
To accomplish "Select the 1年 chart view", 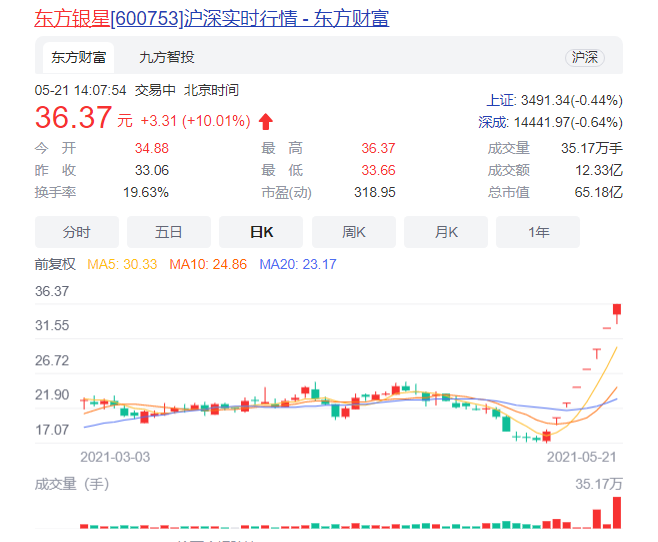I will [x=538, y=232].
